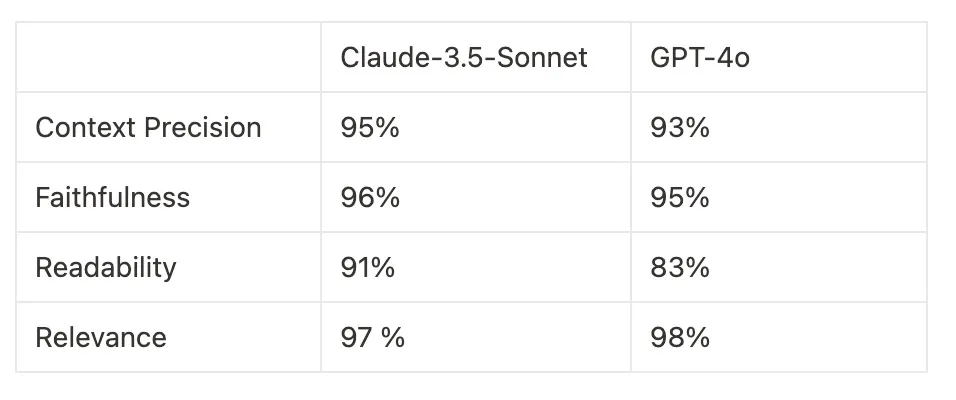This screenshot has width=956, height=400.
Task: Click the percent sign after 97
Action: [393, 338]
